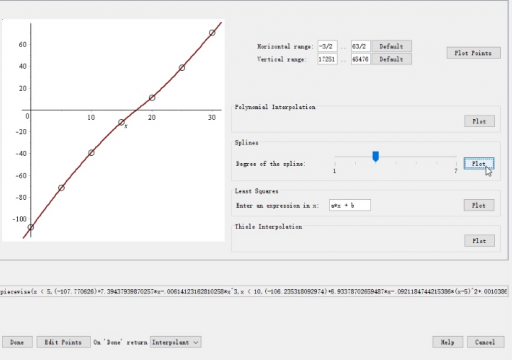This screenshot has width=512, height=360.
Task: Open the Interpolant return-type dropdown
Action: tap(176, 342)
